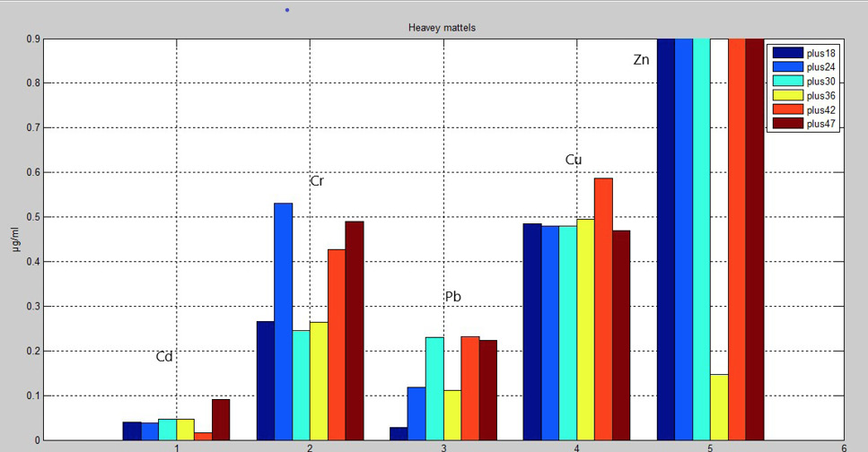Click the Cr annotation label
The image size is (868, 452).
[317, 181]
